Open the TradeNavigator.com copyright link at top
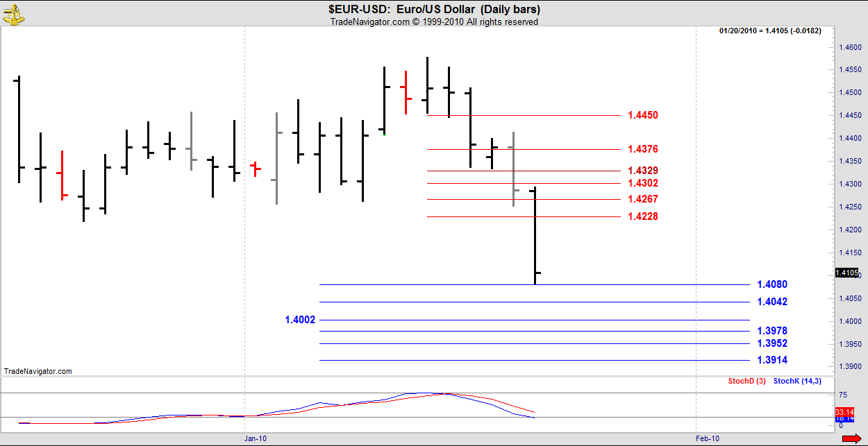The height and width of the screenshot is (446, 868). 434,22
